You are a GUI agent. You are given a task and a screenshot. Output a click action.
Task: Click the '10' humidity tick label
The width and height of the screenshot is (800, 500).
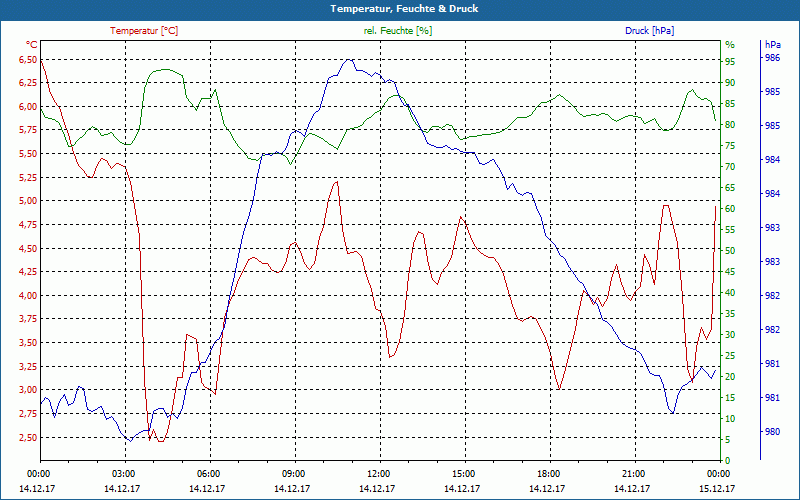click(x=730, y=419)
